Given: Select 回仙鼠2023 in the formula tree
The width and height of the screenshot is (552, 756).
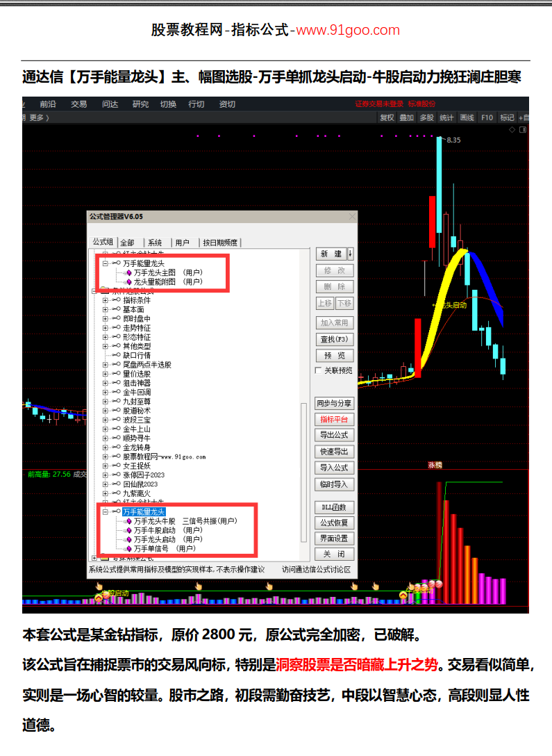Looking at the screenshot, I should click(x=140, y=484).
